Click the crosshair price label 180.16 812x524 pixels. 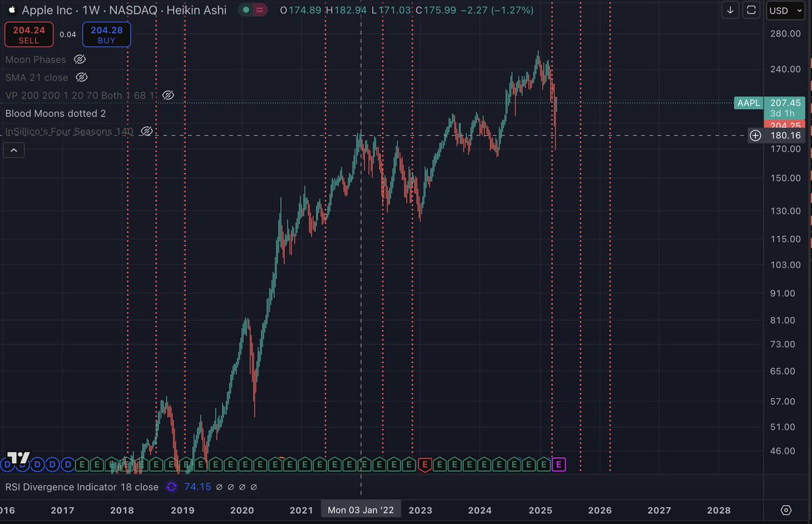click(x=785, y=136)
